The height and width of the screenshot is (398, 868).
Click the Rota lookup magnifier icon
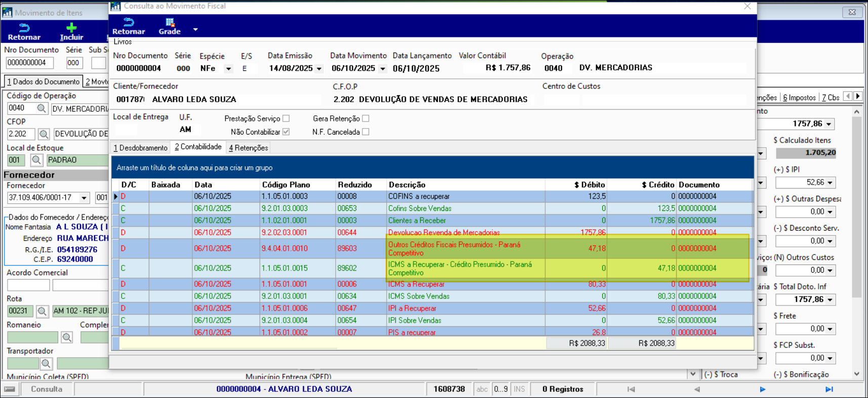click(x=42, y=311)
